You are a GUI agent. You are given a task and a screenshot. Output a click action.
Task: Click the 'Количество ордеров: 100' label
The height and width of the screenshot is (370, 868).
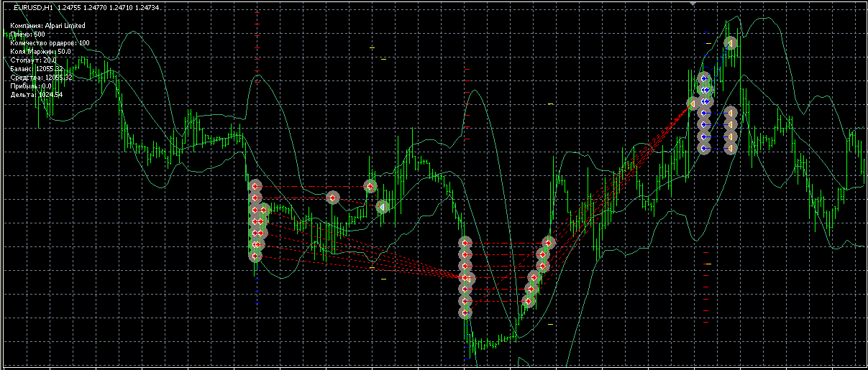pos(50,43)
